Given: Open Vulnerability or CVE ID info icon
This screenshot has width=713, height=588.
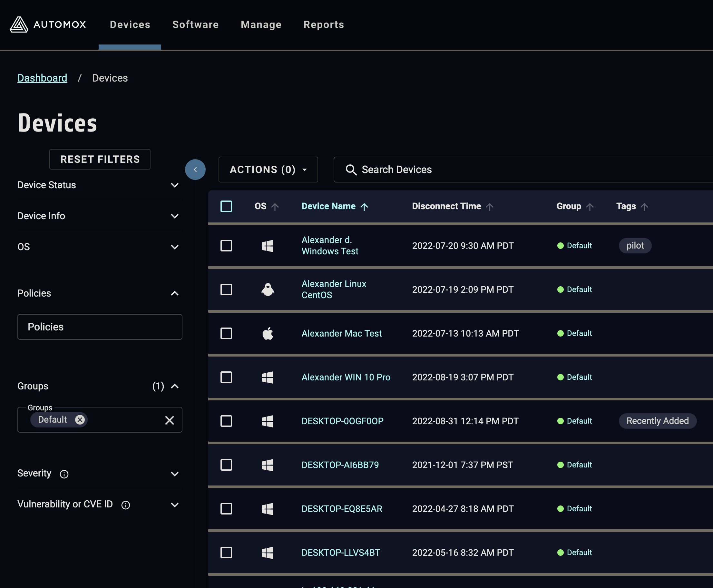Looking at the screenshot, I should pos(126,505).
